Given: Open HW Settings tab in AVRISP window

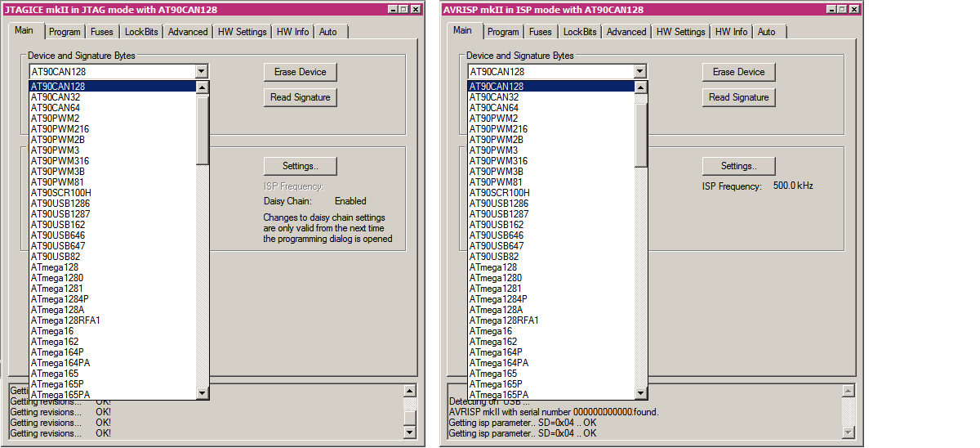Looking at the screenshot, I should [x=681, y=32].
